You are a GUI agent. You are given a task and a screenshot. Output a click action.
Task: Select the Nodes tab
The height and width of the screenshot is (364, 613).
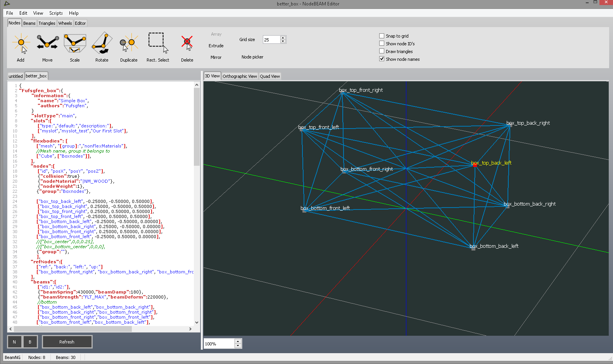(x=14, y=23)
